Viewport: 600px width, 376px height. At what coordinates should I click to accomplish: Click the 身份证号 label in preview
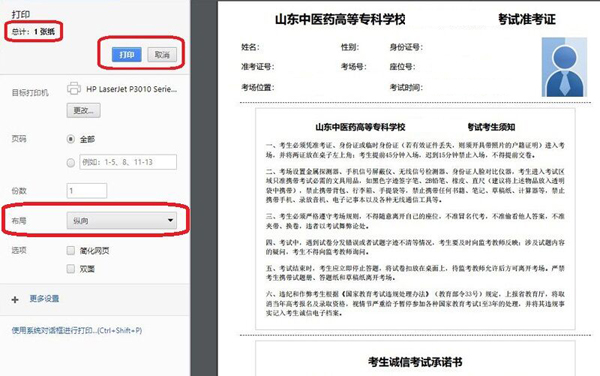(406, 47)
